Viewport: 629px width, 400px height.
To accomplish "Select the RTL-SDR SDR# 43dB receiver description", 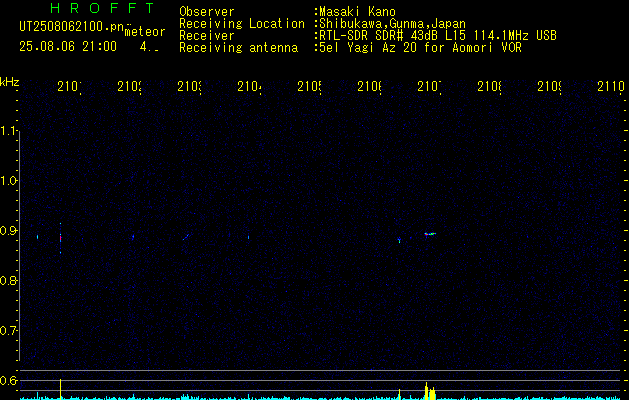I will coord(438,36).
